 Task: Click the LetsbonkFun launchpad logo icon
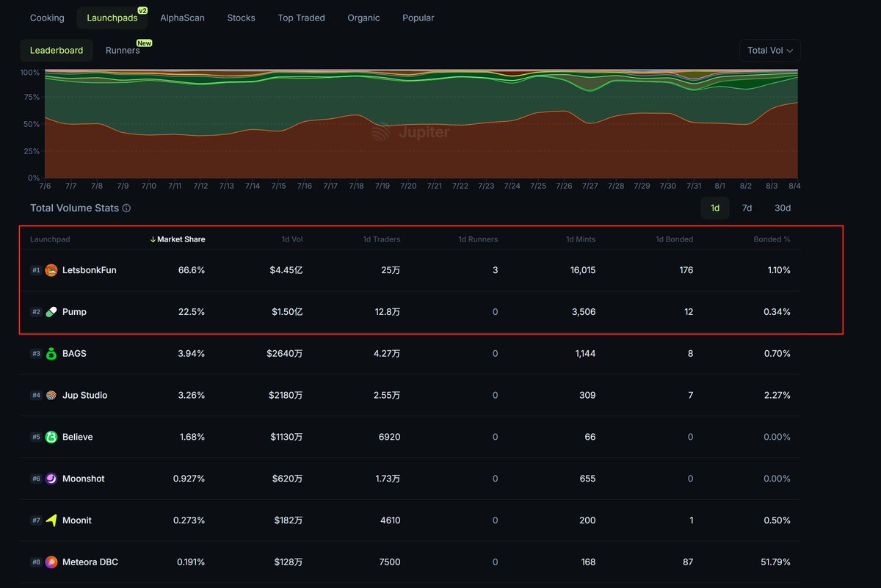[x=51, y=270]
